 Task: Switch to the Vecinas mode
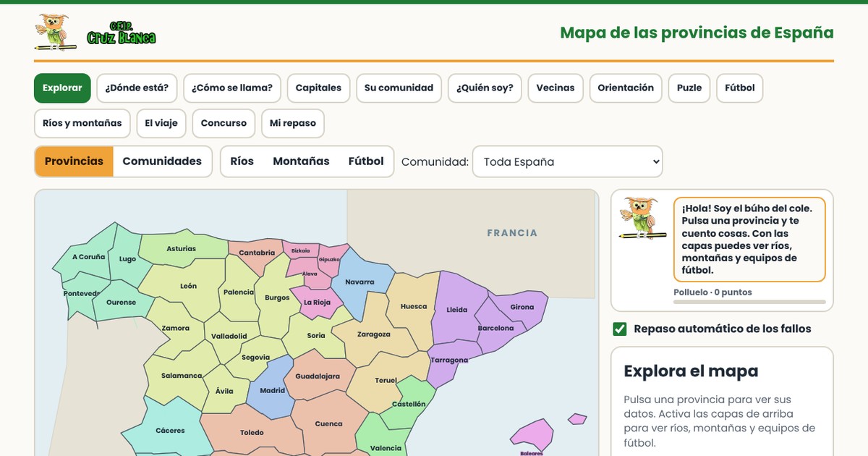(556, 88)
